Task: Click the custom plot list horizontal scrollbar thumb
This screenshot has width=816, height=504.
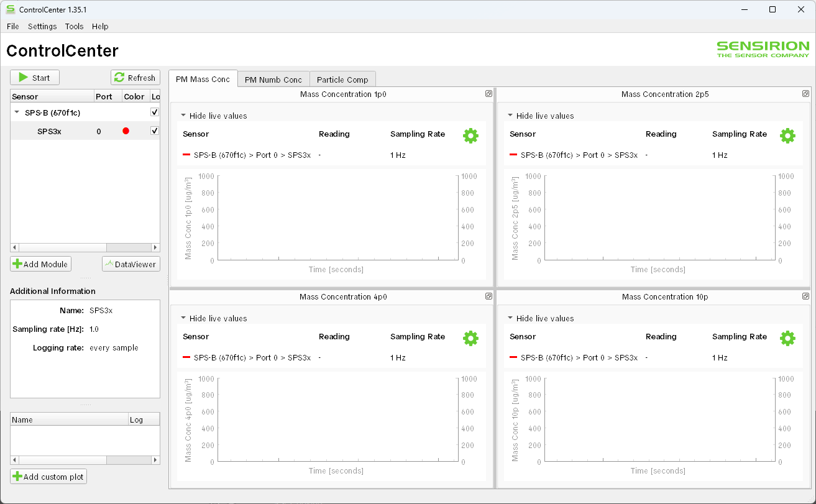Action: 62,460
